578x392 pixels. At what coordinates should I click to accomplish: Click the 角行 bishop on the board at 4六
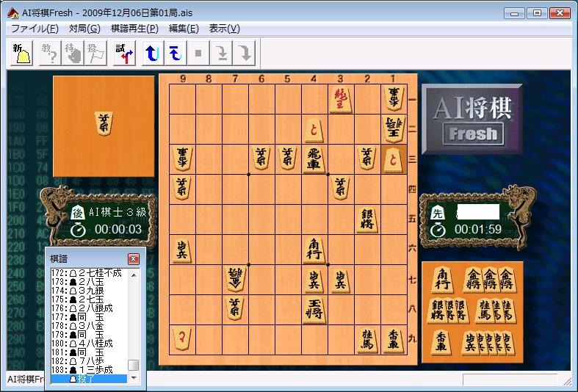(x=314, y=250)
